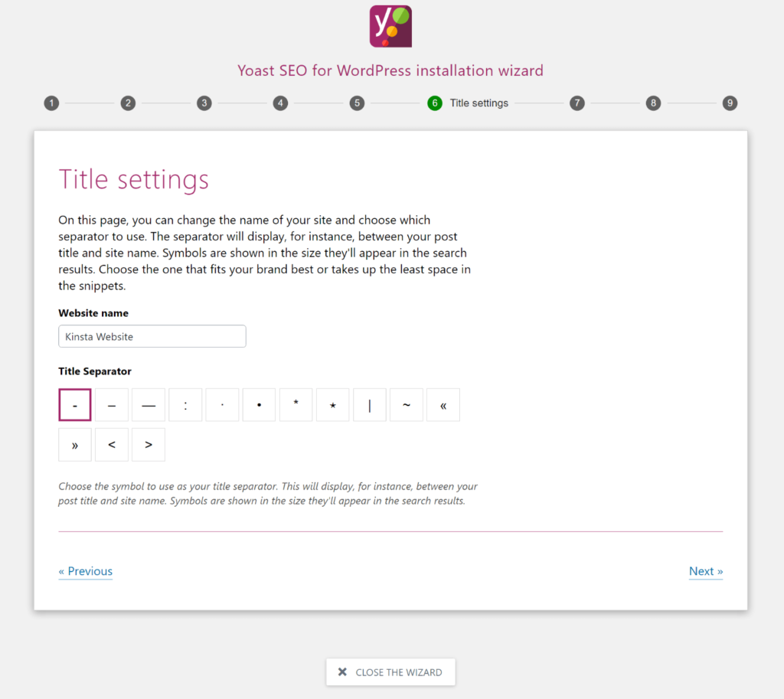Click the Yoast SEO logo
The width and height of the screenshot is (784, 699).
[x=390, y=25]
